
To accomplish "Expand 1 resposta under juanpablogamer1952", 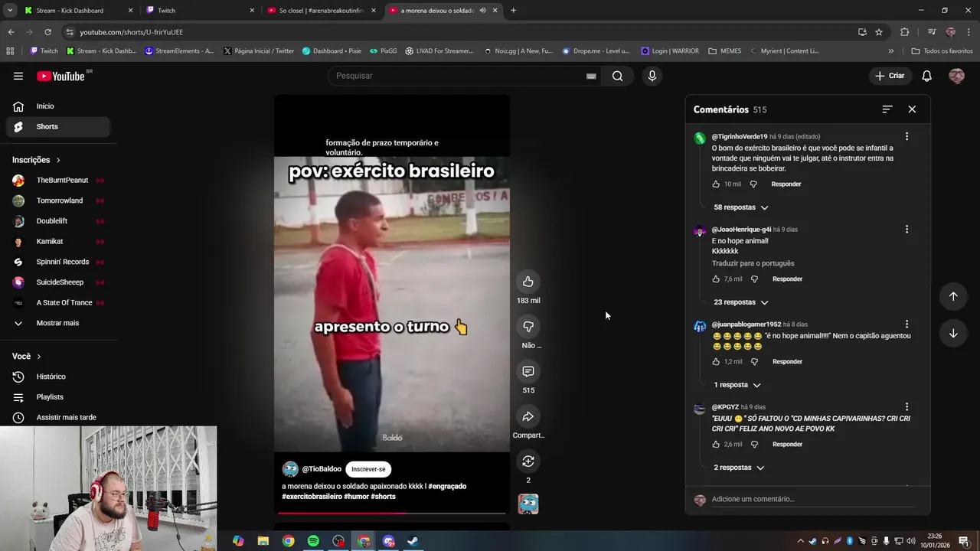I will (x=737, y=385).
